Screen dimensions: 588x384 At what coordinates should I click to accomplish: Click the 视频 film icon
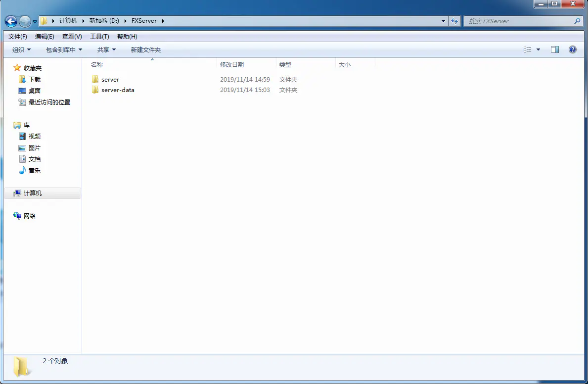22,136
